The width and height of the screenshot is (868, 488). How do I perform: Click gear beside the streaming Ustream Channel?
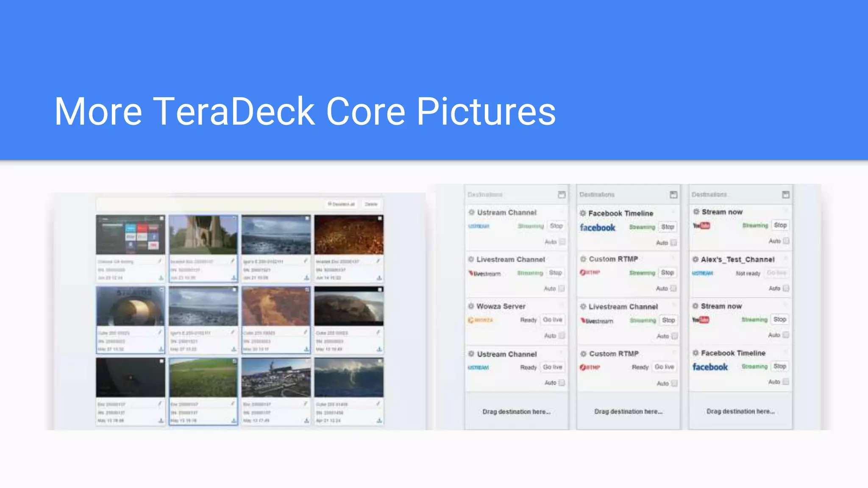tap(471, 212)
